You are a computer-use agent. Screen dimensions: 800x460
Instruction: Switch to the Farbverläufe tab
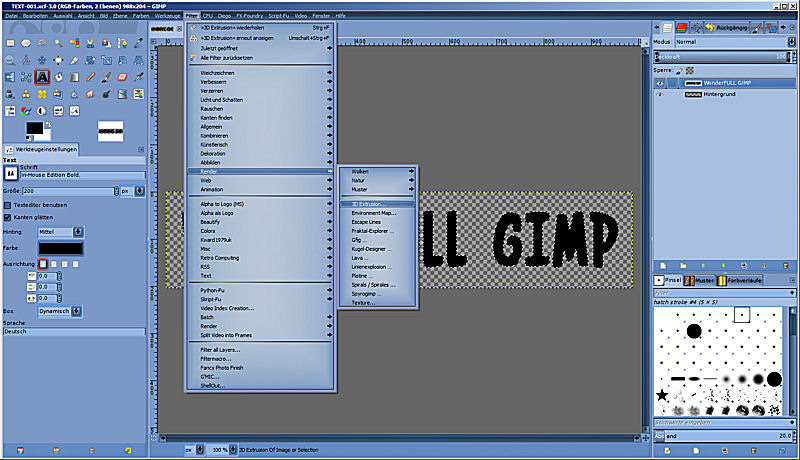point(739,280)
